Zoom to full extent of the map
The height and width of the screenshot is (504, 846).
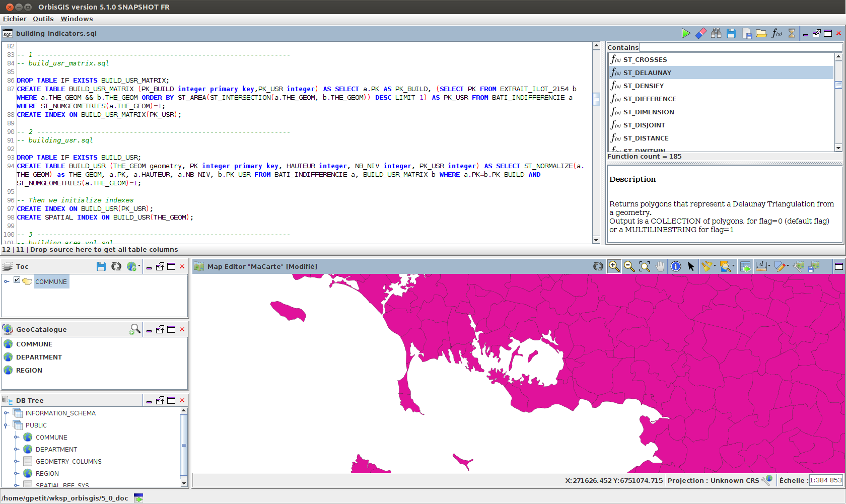645,266
